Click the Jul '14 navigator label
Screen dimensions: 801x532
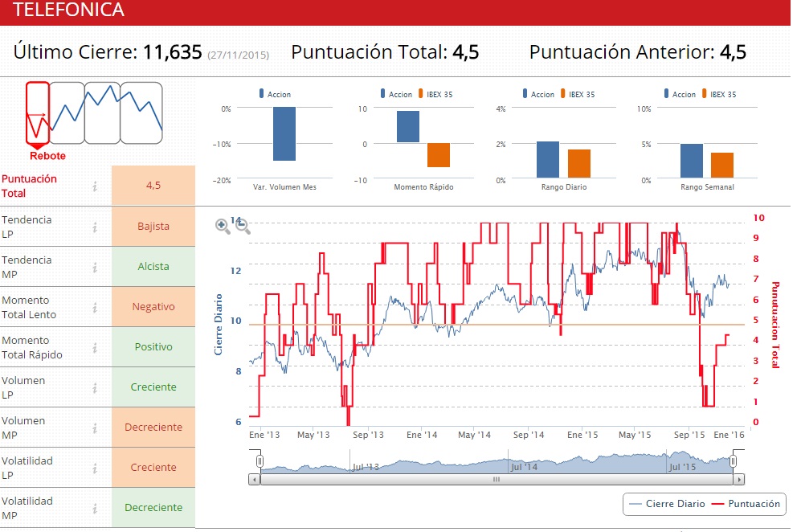click(524, 467)
